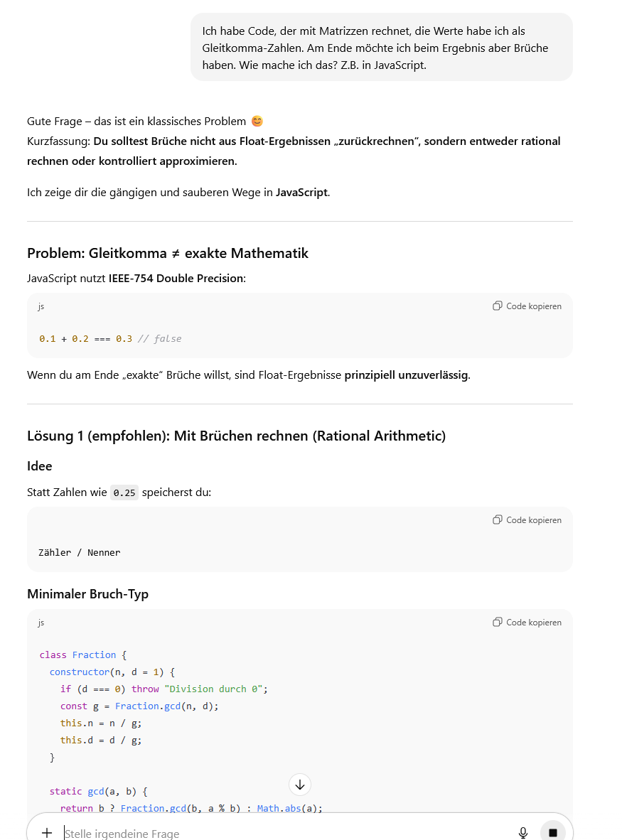Click the 'js' label above the Fraction class
The width and height of the screenshot is (622, 840).
[41, 623]
